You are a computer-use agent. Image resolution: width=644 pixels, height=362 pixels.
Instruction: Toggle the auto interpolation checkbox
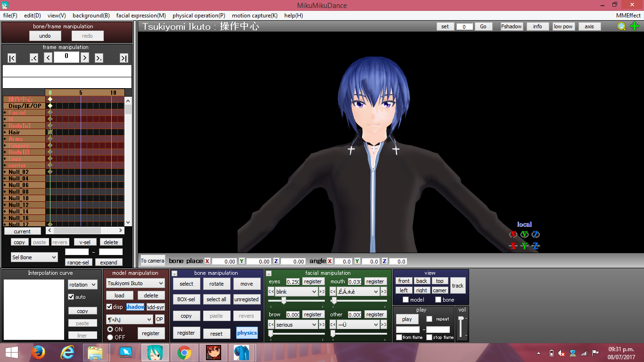tap(71, 297)
